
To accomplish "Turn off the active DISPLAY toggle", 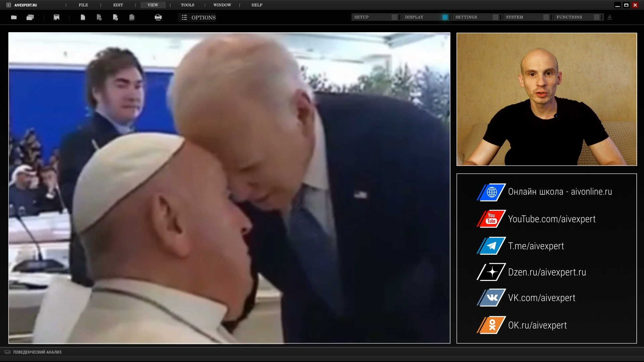I will click(x=445, y=17).
